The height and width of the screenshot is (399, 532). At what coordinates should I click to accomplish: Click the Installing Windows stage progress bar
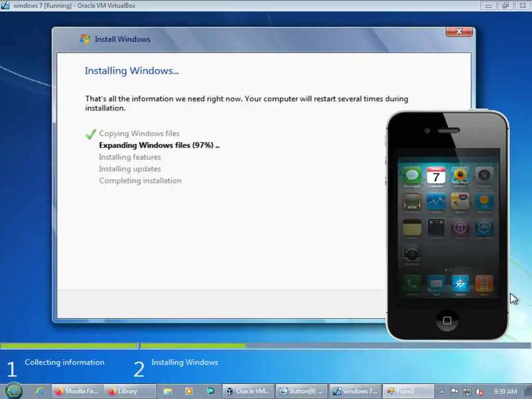335,345
